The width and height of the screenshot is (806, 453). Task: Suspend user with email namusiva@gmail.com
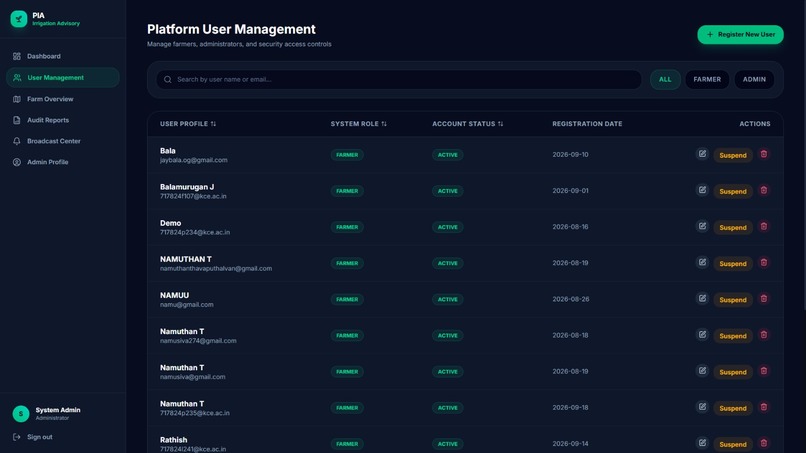coord(733,372)
